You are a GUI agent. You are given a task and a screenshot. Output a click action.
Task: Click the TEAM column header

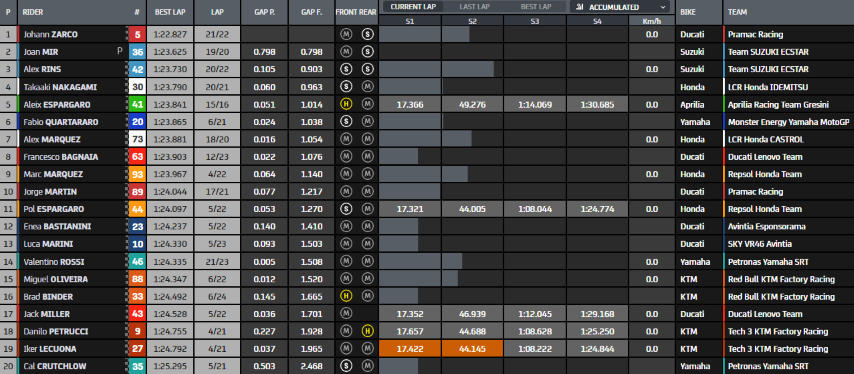(737, 12)
